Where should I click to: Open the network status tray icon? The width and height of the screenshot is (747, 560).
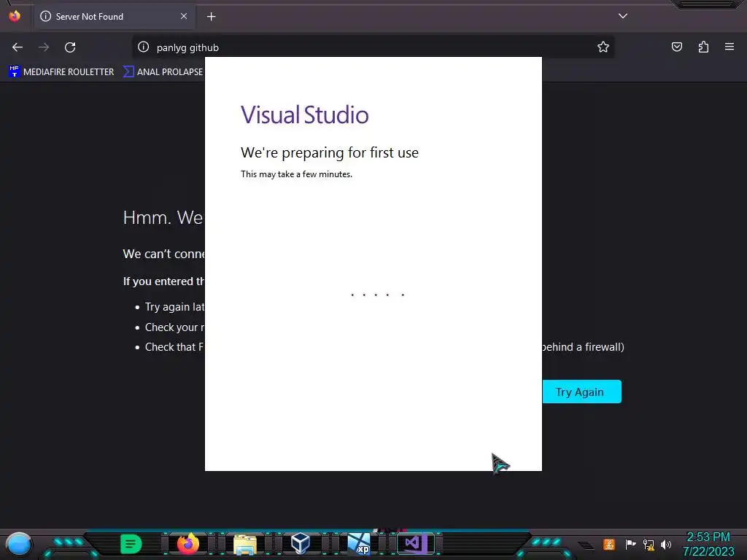click(649, 544)
